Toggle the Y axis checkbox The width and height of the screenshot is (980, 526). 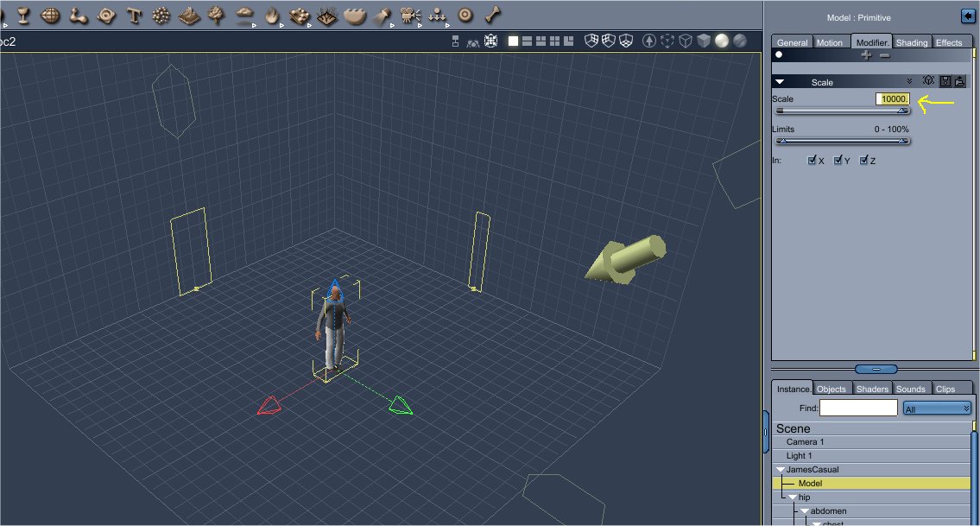coord(838,160)
